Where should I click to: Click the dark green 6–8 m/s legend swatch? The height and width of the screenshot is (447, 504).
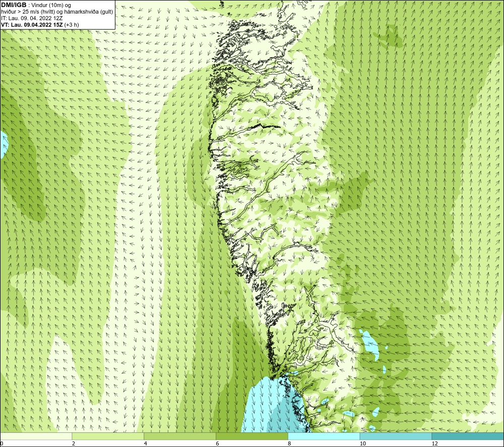click(x=252, y=436)
